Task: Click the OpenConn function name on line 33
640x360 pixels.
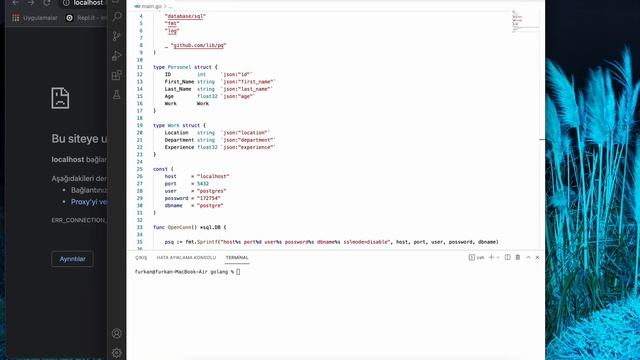Action: (179, 227)
